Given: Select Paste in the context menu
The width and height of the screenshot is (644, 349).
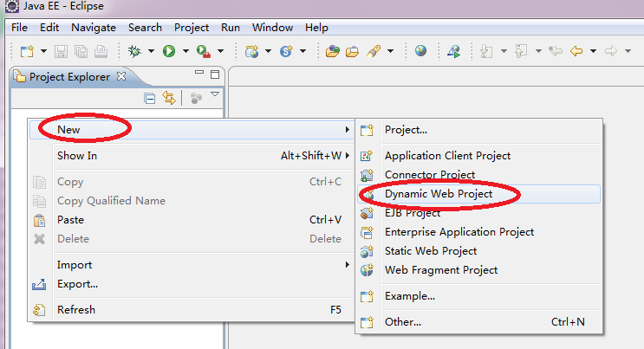Looking at the screenshot, I should pos(192,220).
